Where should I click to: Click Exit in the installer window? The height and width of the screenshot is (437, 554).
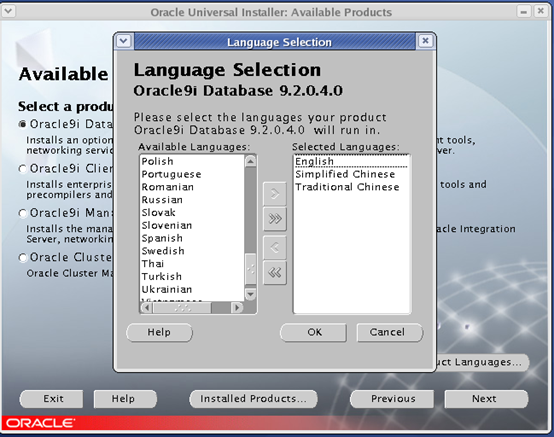pyautogui.click(x=52, y=399)
